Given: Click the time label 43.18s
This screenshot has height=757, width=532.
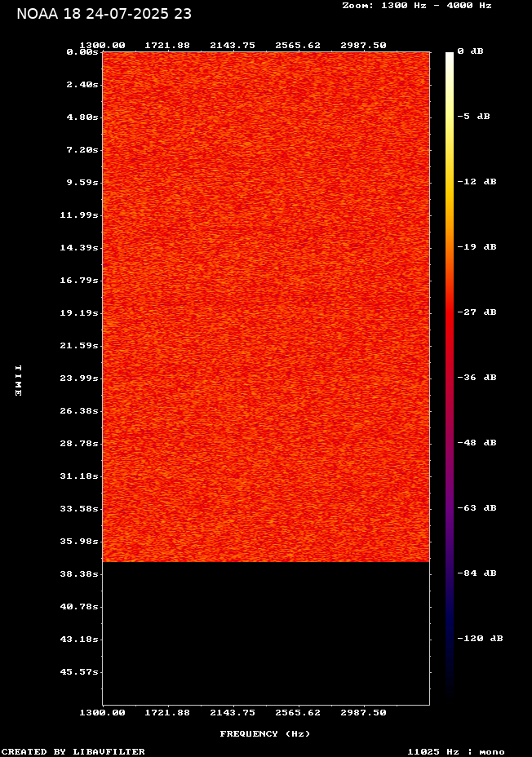Looking at the screenshot, I should coord(79,640).
